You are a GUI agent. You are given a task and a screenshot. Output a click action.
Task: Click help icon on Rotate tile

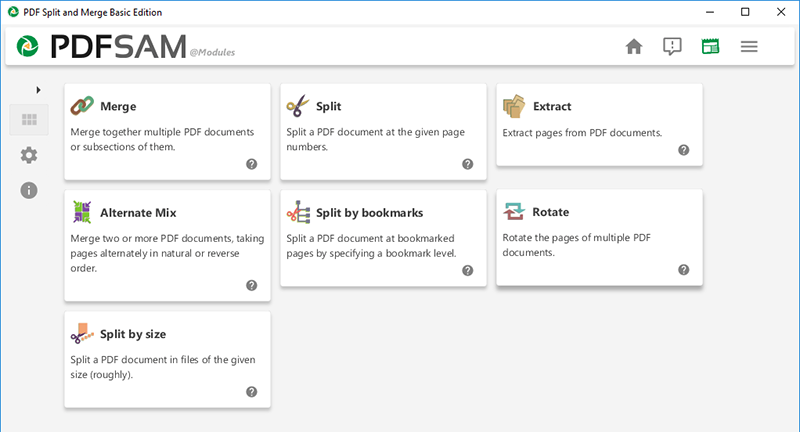(684, 270)
